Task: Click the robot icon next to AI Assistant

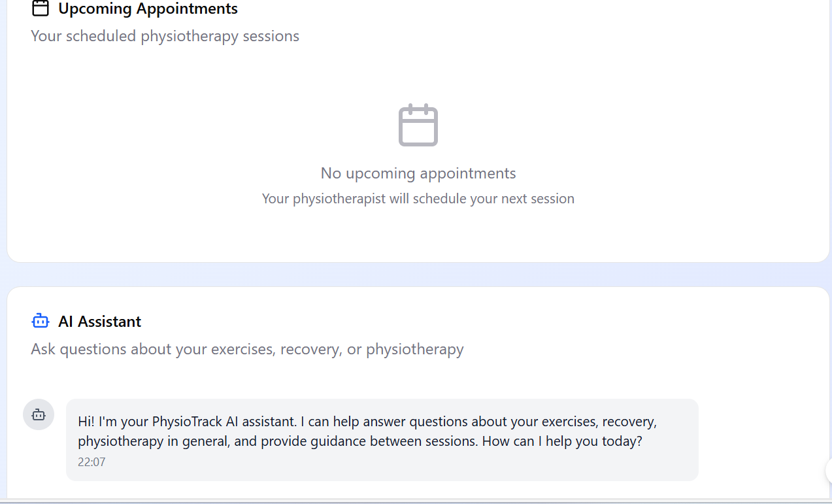Action: pyautogui.click(x=40, y=320)
